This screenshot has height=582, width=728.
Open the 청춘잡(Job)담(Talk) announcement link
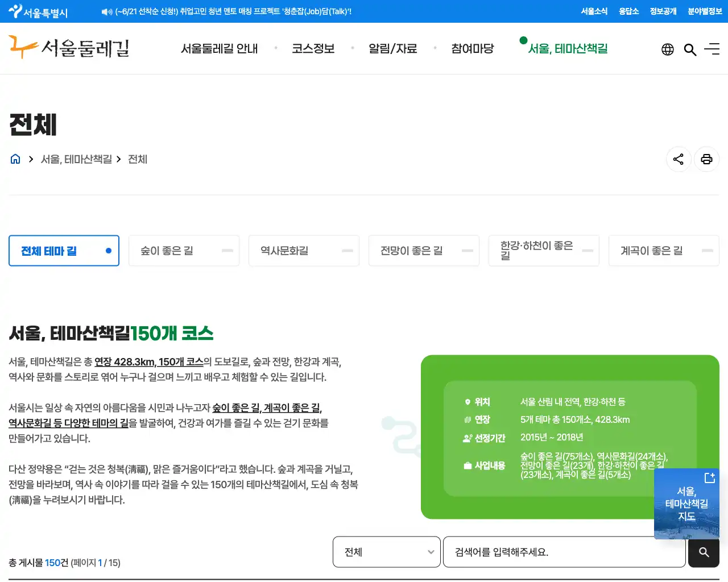(x=233, y=11)
